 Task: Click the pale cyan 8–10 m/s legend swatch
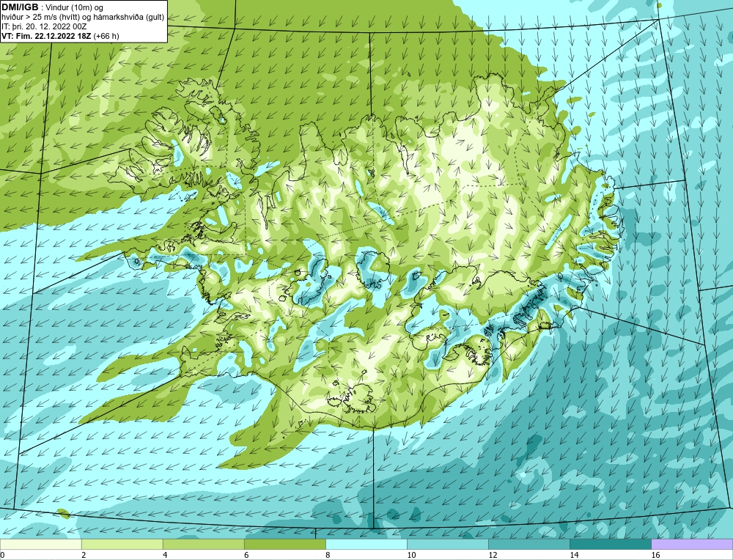[366, 544]
